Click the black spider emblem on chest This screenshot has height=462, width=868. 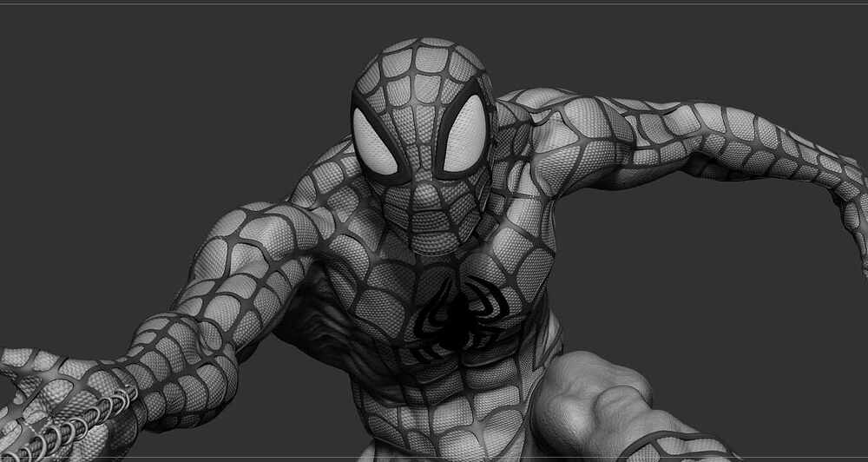[x=461, y=318]
